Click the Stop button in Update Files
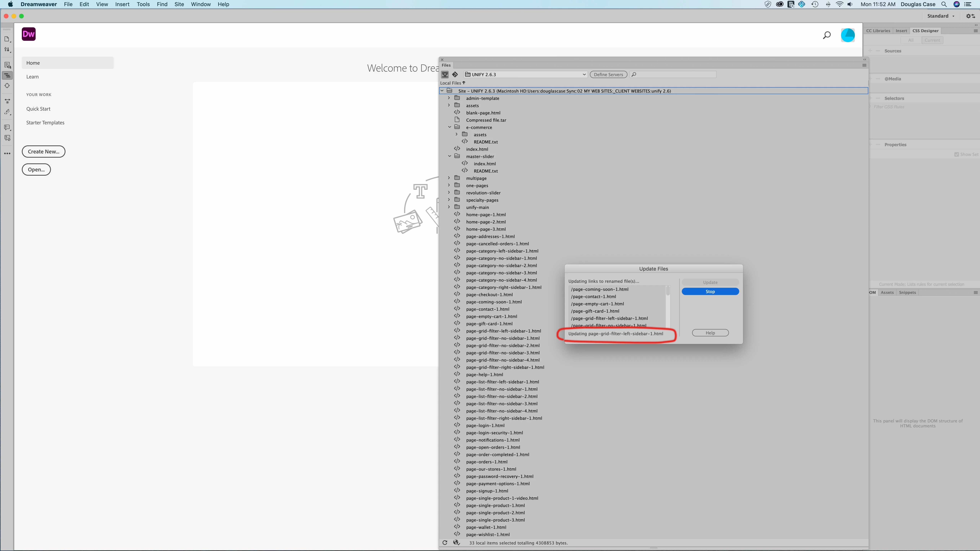980x551 pixels. tap(710, 292)
